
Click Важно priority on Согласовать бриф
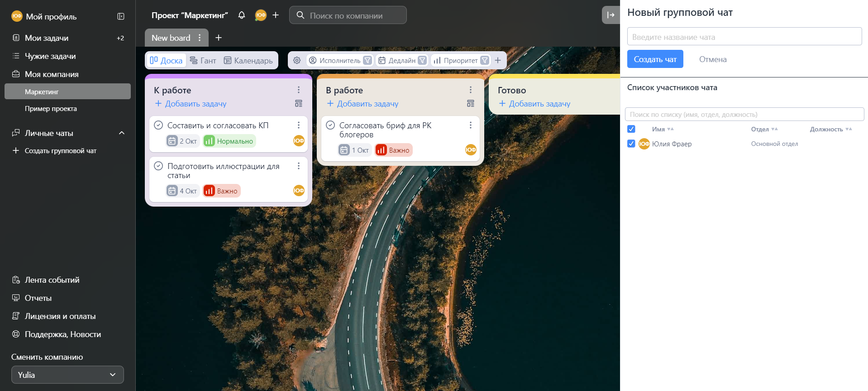(394, 150)
